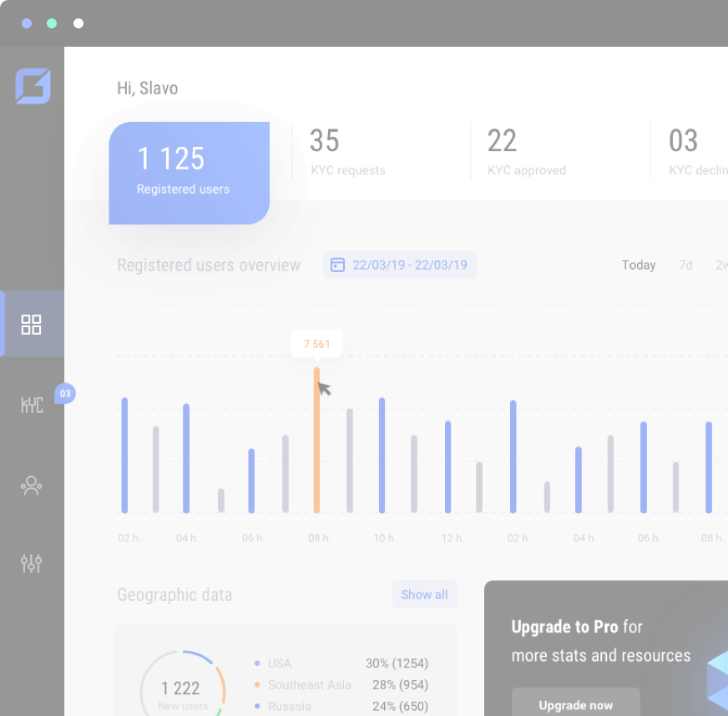The height and width of the screenshot is (716, 728).
Task: Open the users profile icon in sidebar
Action: pos(32,485)
